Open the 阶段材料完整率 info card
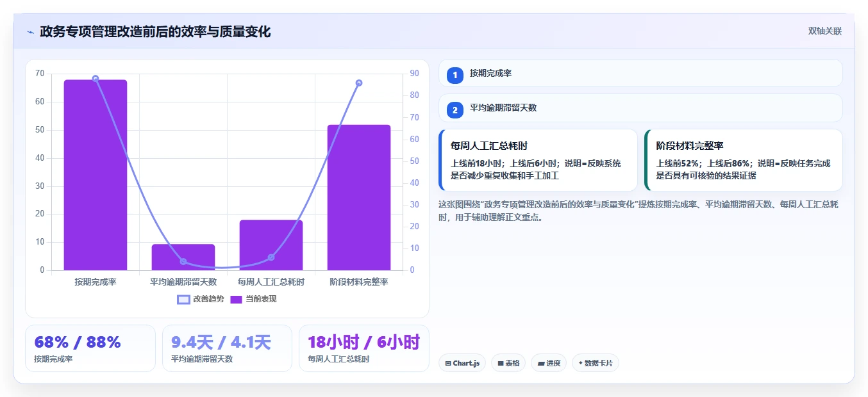Viewport: 868px width, 397px height. [744, 160]
